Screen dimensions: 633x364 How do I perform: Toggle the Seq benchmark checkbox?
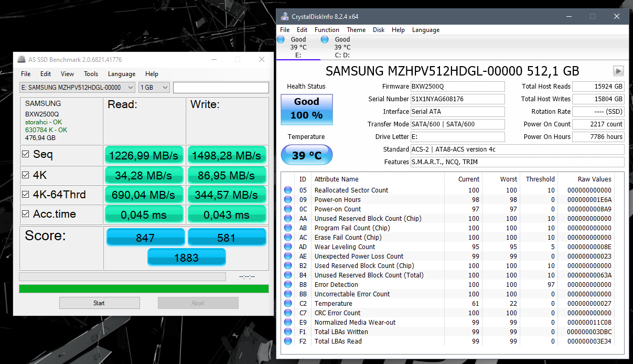tap(25, 154)
